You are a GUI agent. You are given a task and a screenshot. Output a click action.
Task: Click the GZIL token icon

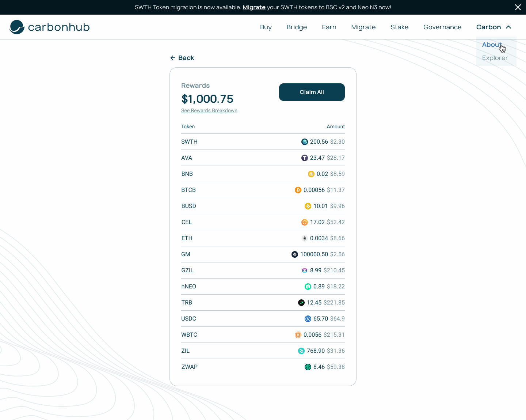tap(305, 270)
